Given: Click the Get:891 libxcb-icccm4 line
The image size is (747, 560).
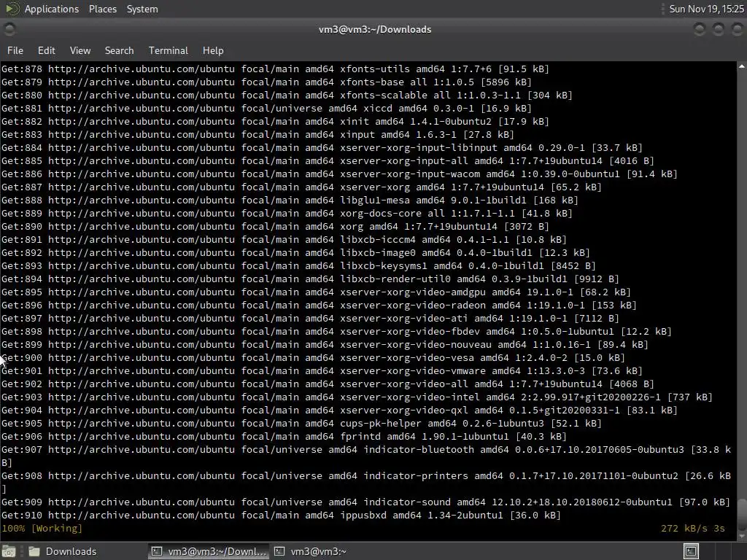Looking at the screenshot, I should click(x=284, y=239).
